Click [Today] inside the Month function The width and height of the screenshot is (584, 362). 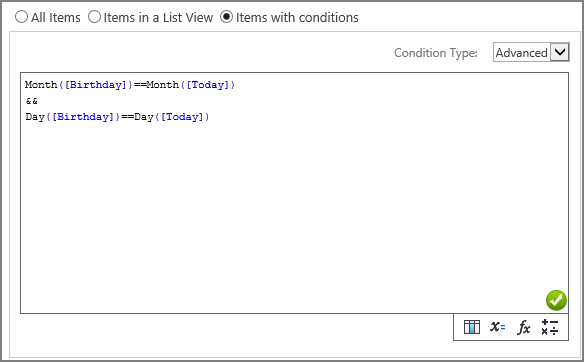(x=207, y=85)
